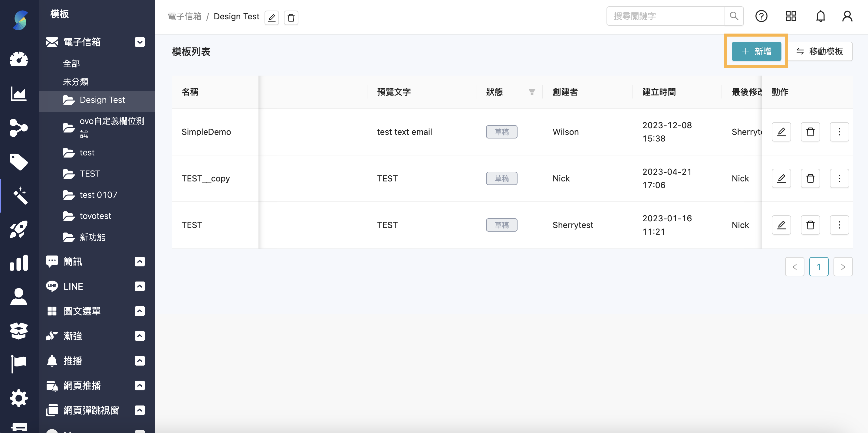Click the 搜尋關鍵字 search field
This screenshot has height=433, width=868.
pyautogui.click(x=666, y=16)
